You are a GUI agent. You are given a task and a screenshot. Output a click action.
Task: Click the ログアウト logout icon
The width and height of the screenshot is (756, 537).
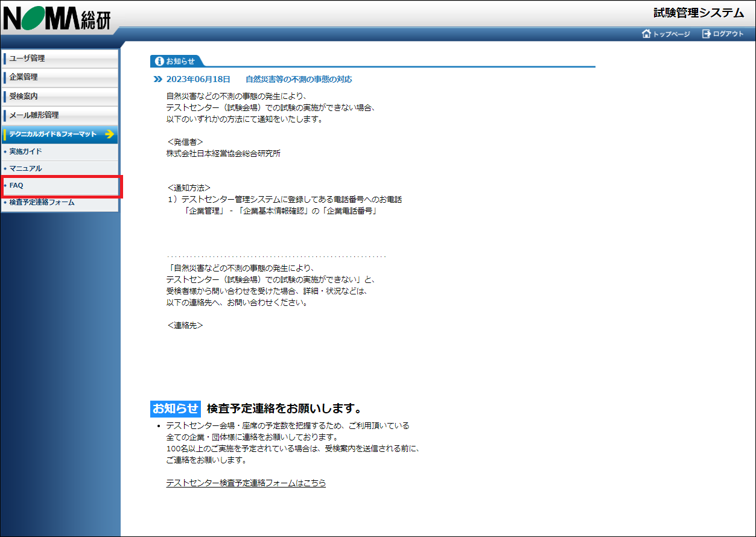[706, 34]
